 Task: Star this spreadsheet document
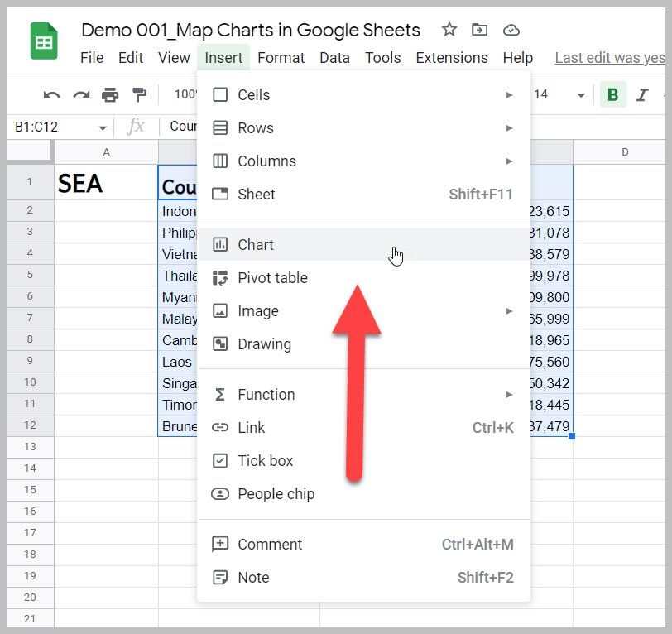coord(449,30)
